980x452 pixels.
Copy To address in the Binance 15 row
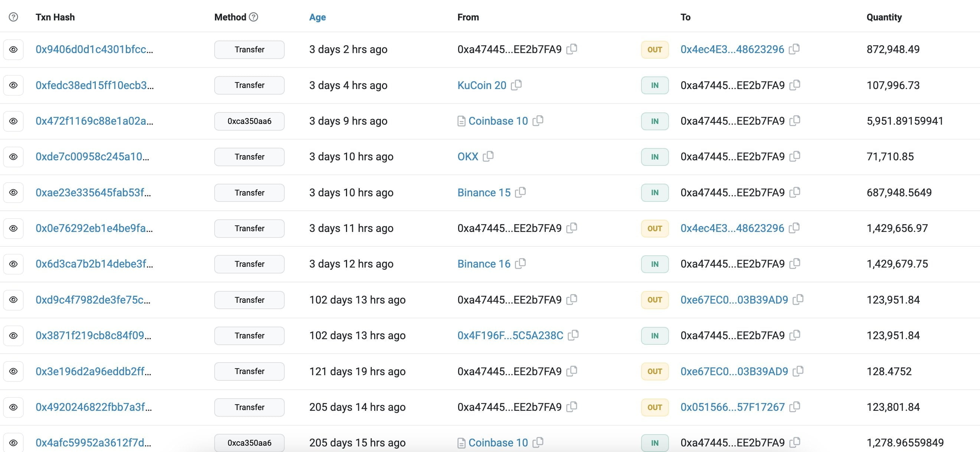coord(795,192)
